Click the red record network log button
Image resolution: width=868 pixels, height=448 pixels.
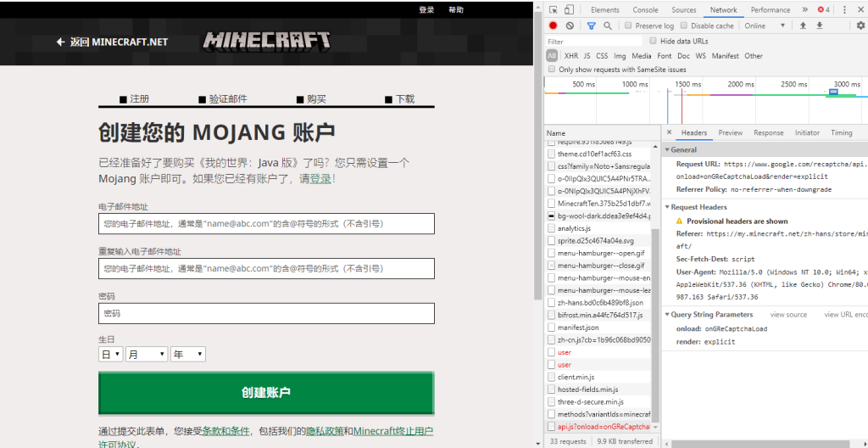pos(553,26)
